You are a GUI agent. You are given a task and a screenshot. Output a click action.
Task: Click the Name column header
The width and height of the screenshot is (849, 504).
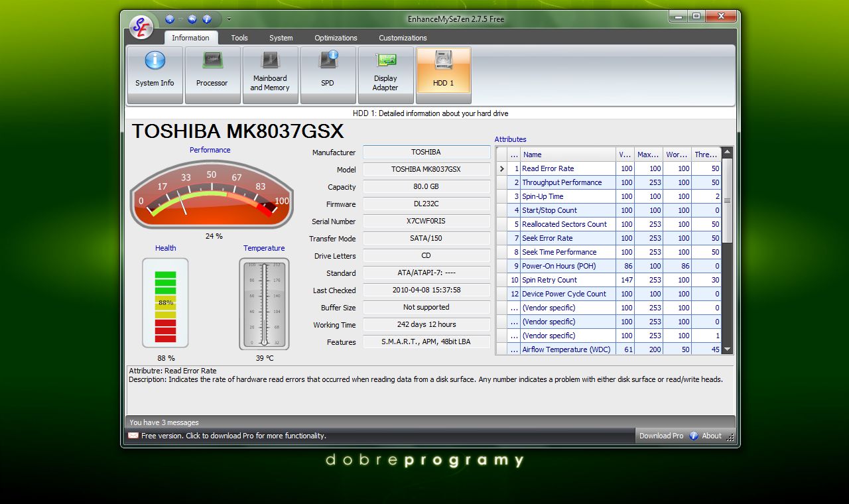(568, 155)
